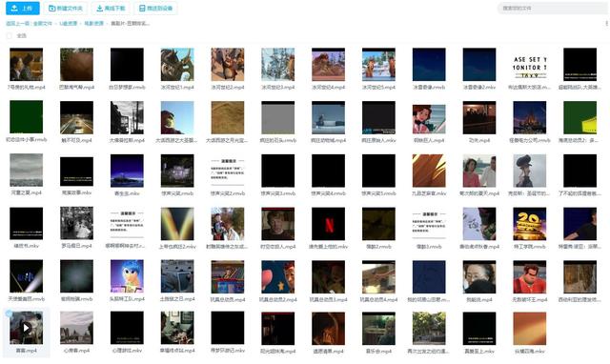This screenshot has width=610, height=364.
Task: Open 罗马假日.mp4 black-and-white thumbnail
Action: click(76, 224)
